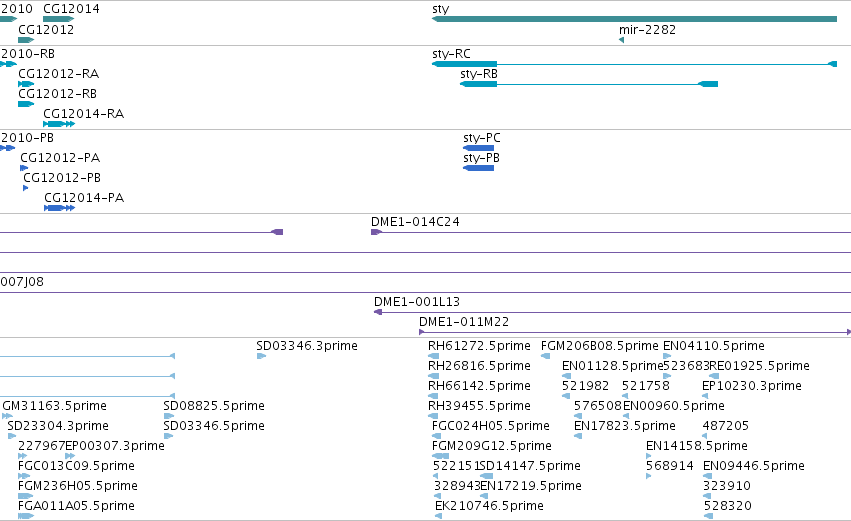851x521 pixels.
Task: Select the SD08825.5prime EST label
Action: tap(214, 406)
